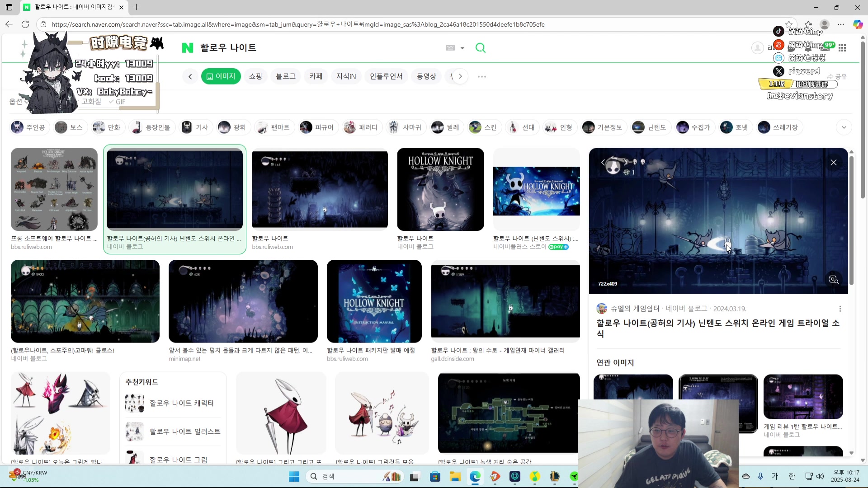Start smart lens image search on the preview
The width and height of the screenshot is (868, 488).
834,279
